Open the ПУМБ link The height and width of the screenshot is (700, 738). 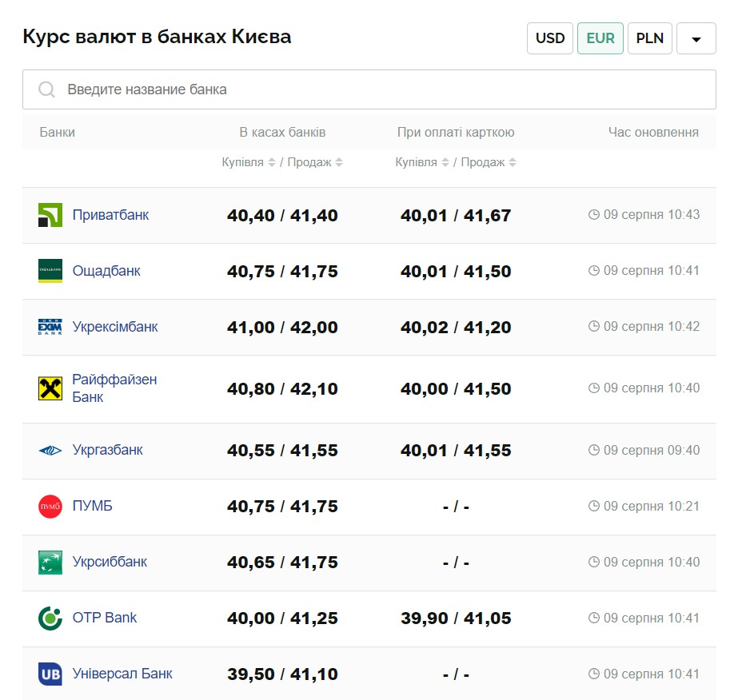(x=92, y=506)
